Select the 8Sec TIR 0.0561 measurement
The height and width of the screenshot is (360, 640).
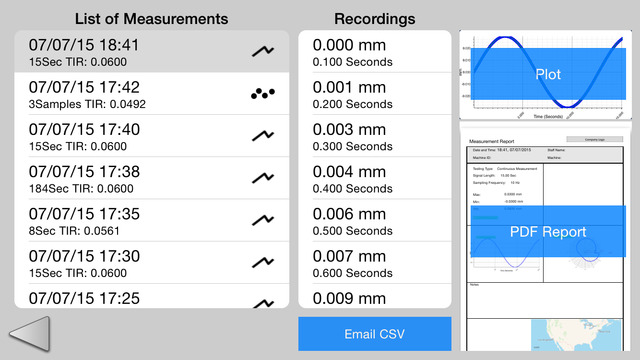(x=152, y=220)
